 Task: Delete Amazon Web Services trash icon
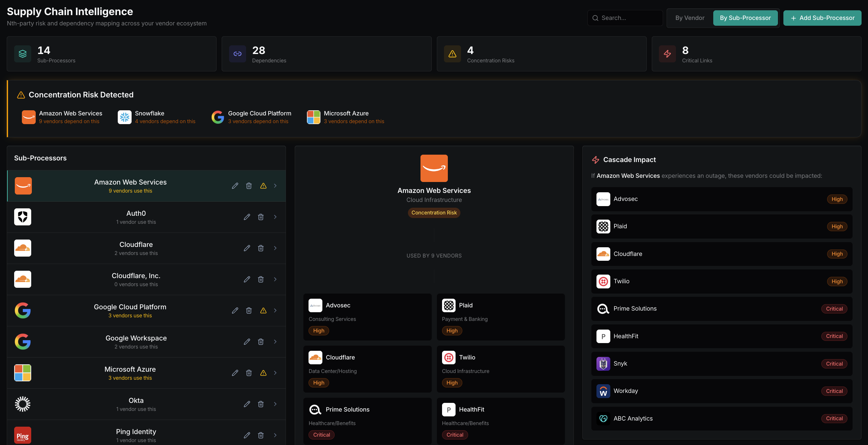click(249, 186)
